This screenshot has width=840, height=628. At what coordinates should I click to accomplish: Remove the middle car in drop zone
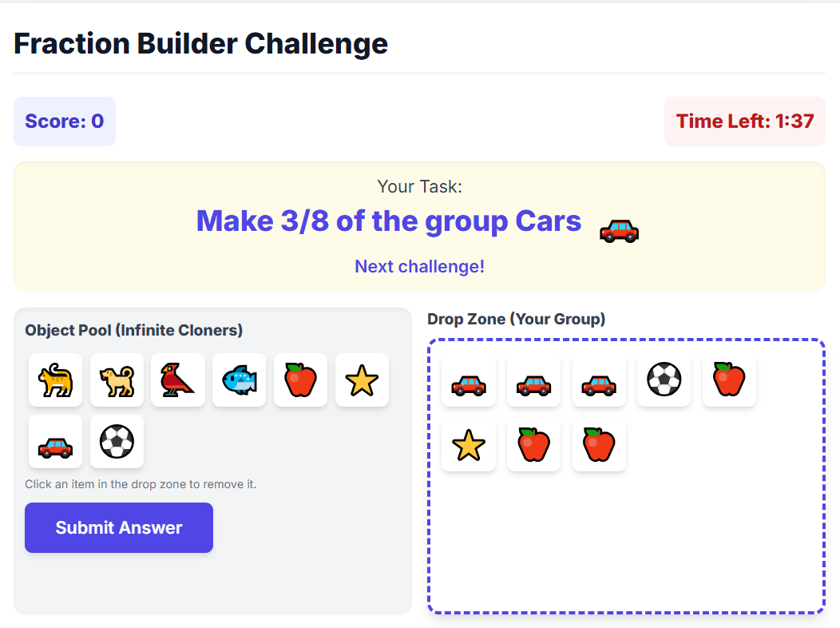pyautogui.click(x=534, y=380)
